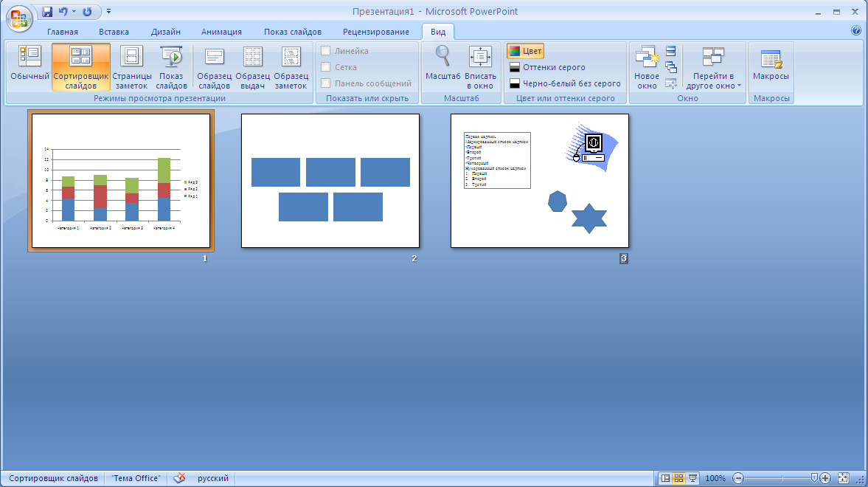The height and width of the screenshot is (487, 868).
Task: Open Образец заметок master view
Action: pyautogui.click(x=291, y=67)
